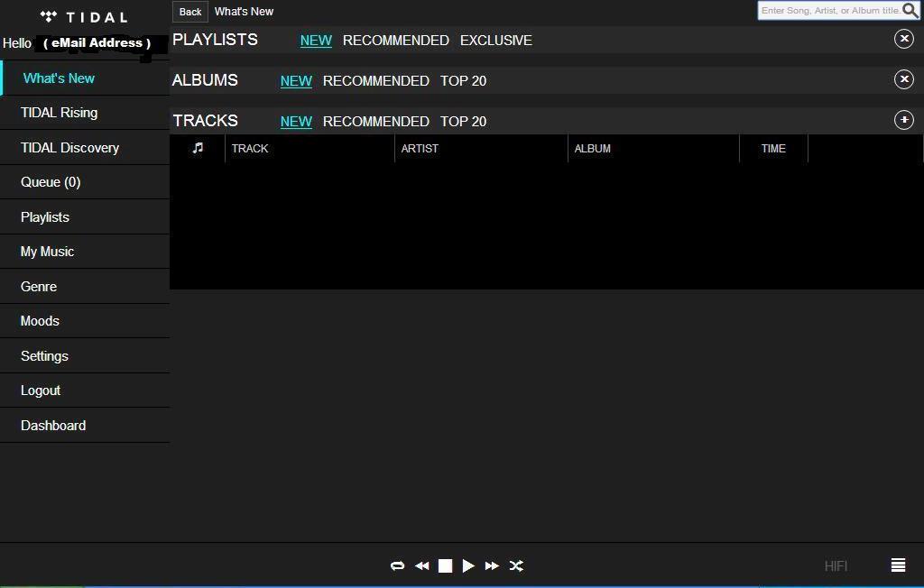The image size is (924, 588).
Task: Sort by TIME column header
Action: pos(773,149)
